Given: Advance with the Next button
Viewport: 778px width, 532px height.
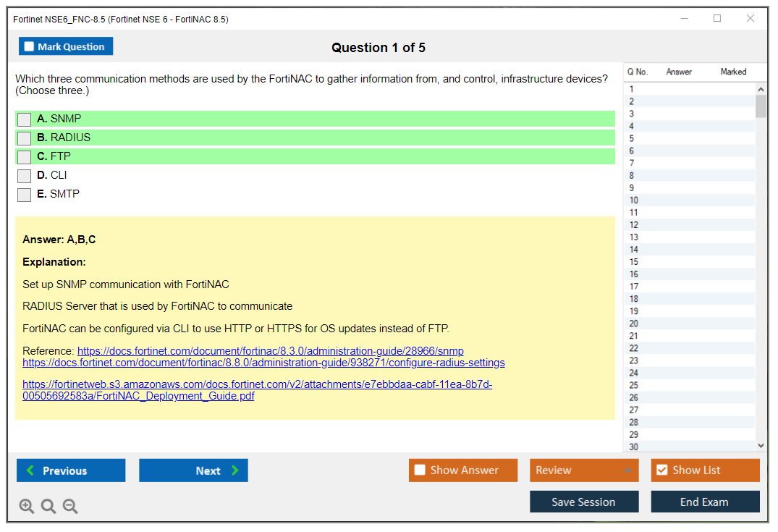Looking at the screenshot, I should (x=193, y=470).
